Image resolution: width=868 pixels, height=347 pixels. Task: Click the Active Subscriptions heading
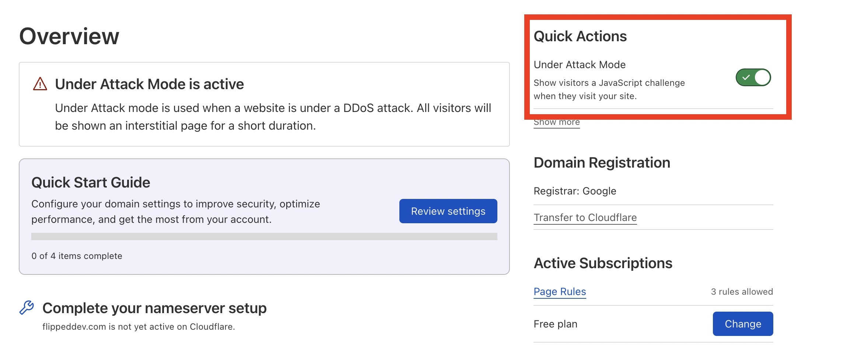coord(603,263)
